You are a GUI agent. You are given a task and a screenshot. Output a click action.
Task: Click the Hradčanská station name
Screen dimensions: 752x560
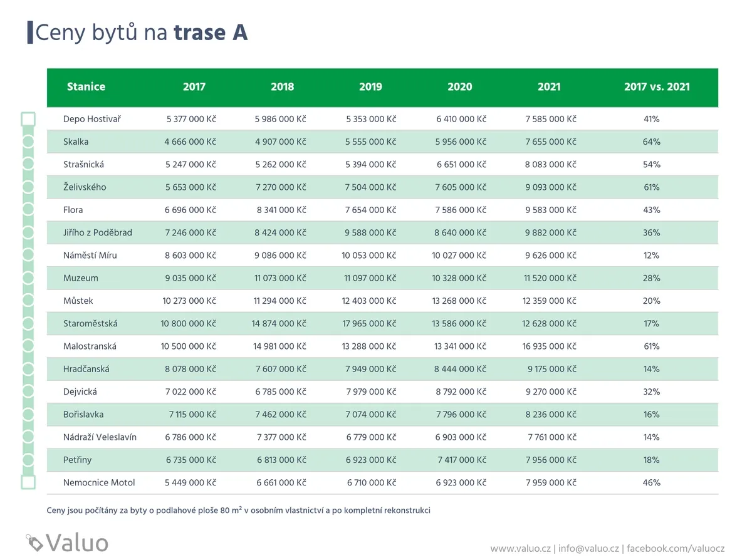coord(86,369)
